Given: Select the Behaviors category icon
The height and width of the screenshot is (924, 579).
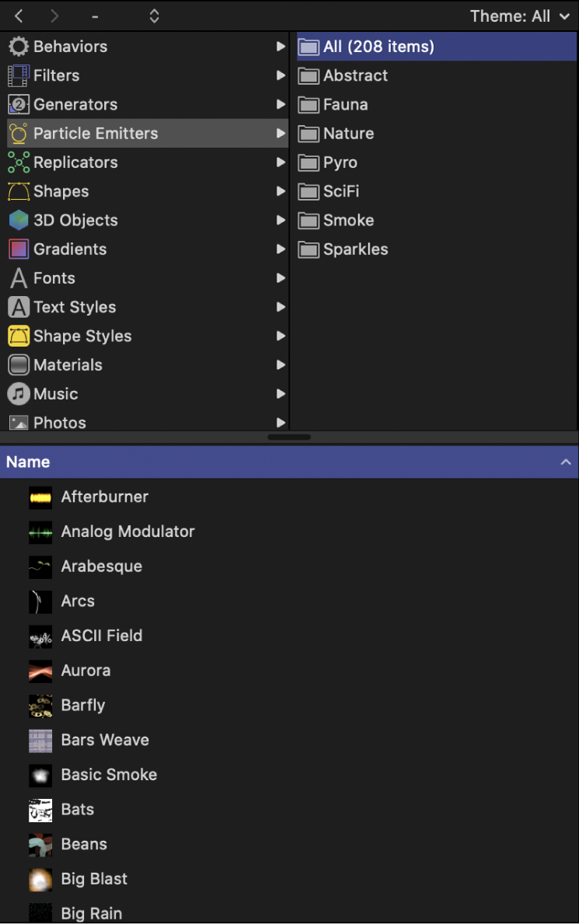Looking at the screenshot, I should (19, 46).
